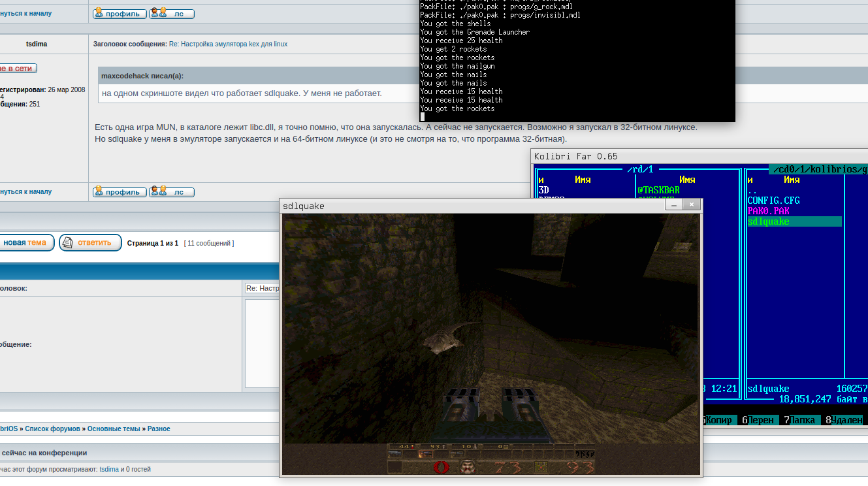Screen dimensions: 868x486
Task: Select the shotgun weapon icon in Quake HUD
Action: point(394,453)
